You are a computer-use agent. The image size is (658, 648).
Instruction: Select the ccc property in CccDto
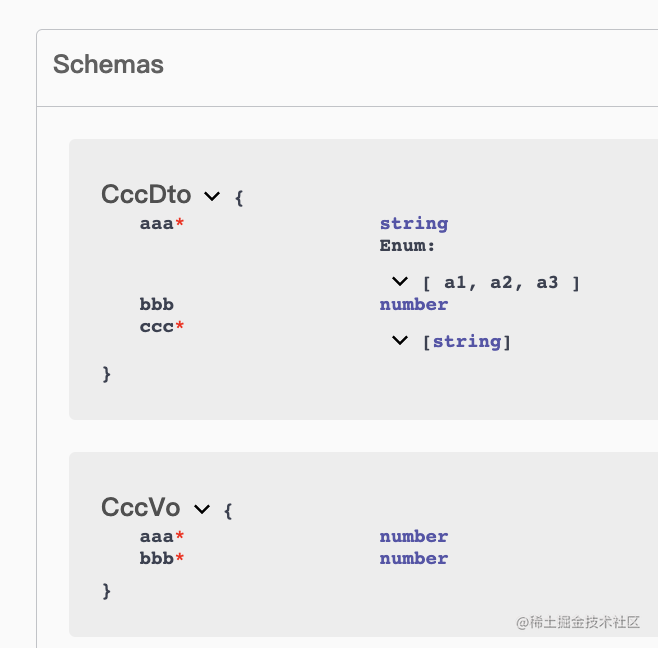tap(157, 326)
